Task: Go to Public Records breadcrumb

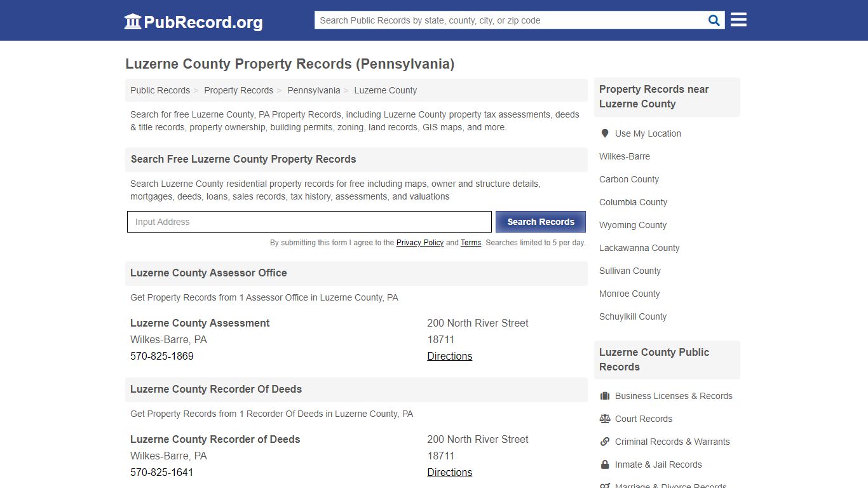Action: pyautogui.click(x=160, y=90)
